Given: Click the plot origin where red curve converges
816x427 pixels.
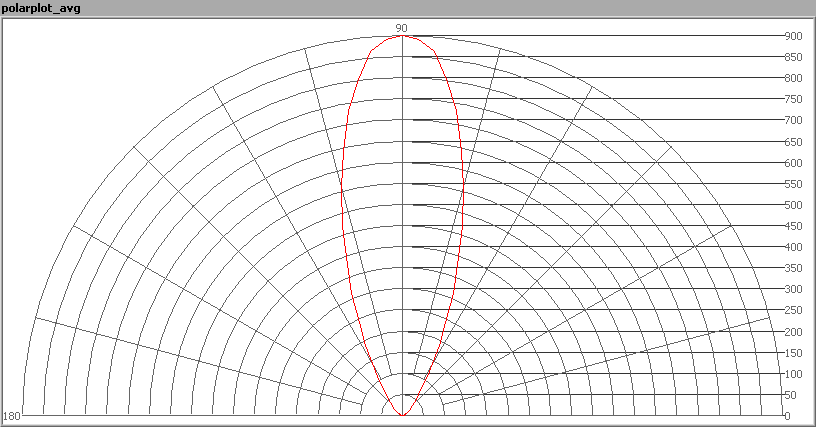Looking at the screenshot, I should point(402,415).
